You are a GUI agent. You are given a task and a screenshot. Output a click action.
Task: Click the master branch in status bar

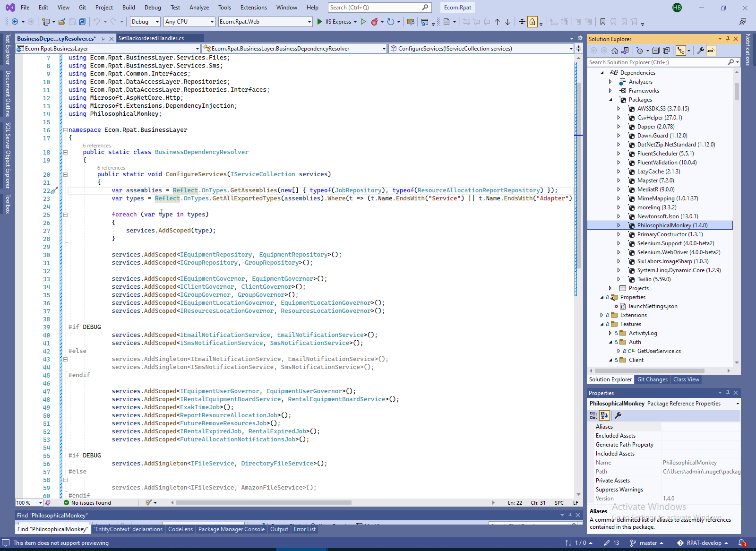coord(648,543)
